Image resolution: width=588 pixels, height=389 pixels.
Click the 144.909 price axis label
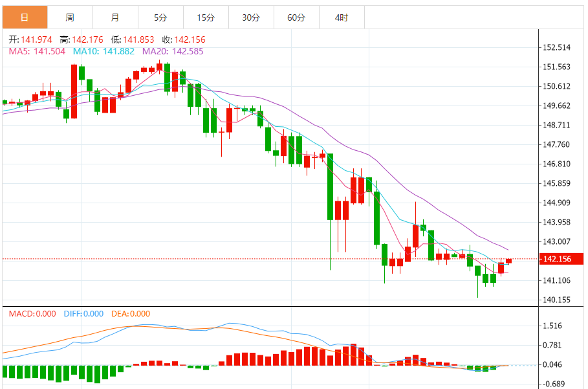[x=556, y=203]
